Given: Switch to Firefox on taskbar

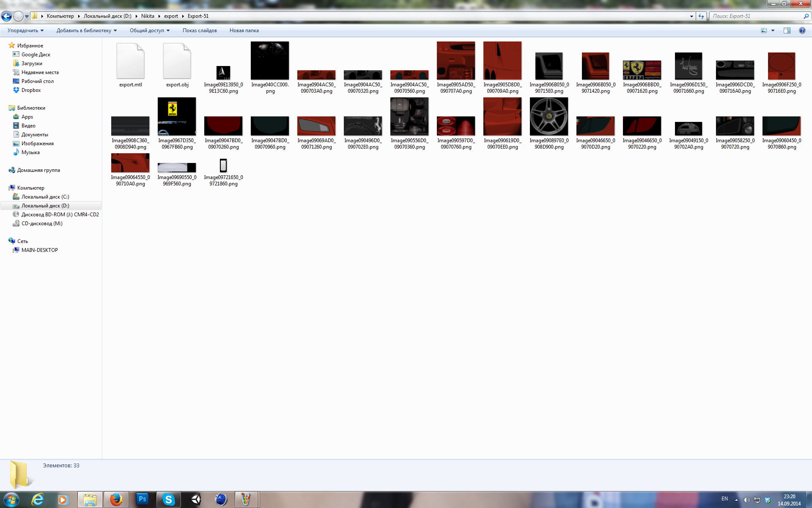Looking at the screenshot, I should pos(116,500).
